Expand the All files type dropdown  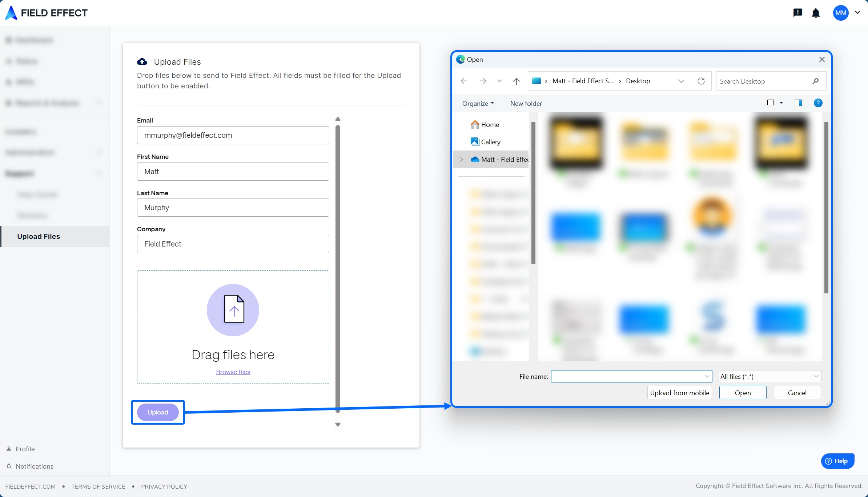point(769,377)
